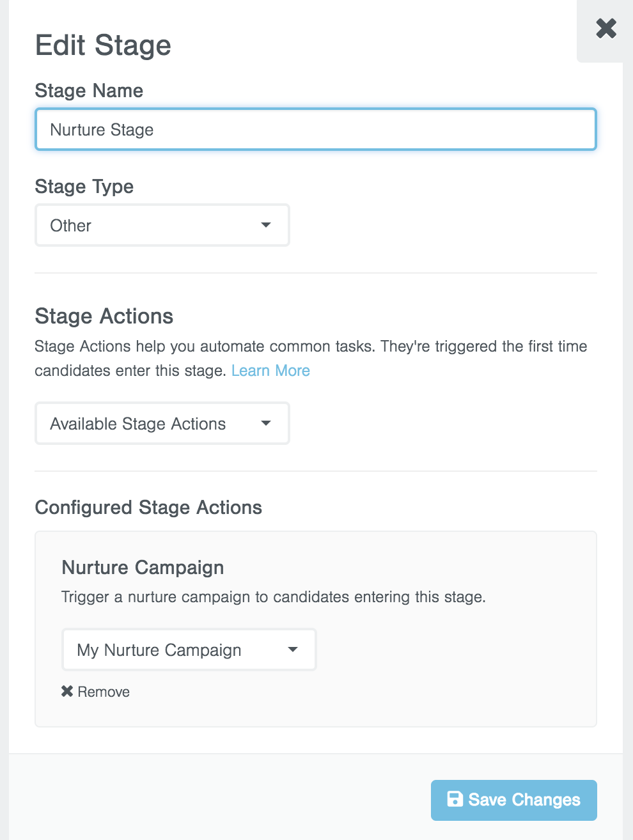Image resolution: width=633 pixels, height=840 pixels.
Task: Click the nurture campaign trigger description text
Action: pyautogui.click(x=274, y=597)
